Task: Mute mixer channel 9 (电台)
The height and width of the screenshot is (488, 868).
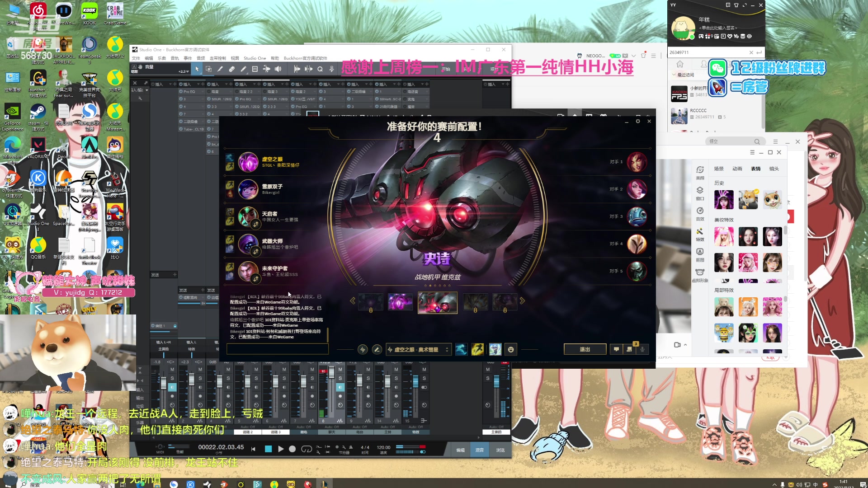Action: [x=368, y=370]
